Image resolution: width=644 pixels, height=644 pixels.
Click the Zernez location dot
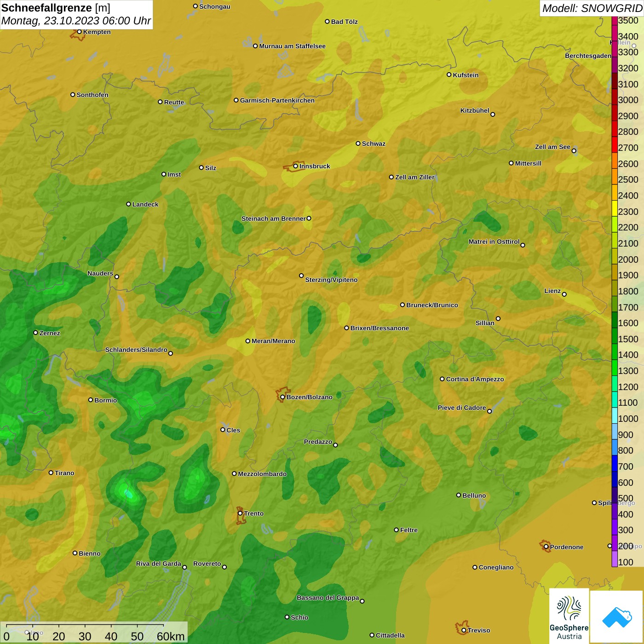pos(35,333)
